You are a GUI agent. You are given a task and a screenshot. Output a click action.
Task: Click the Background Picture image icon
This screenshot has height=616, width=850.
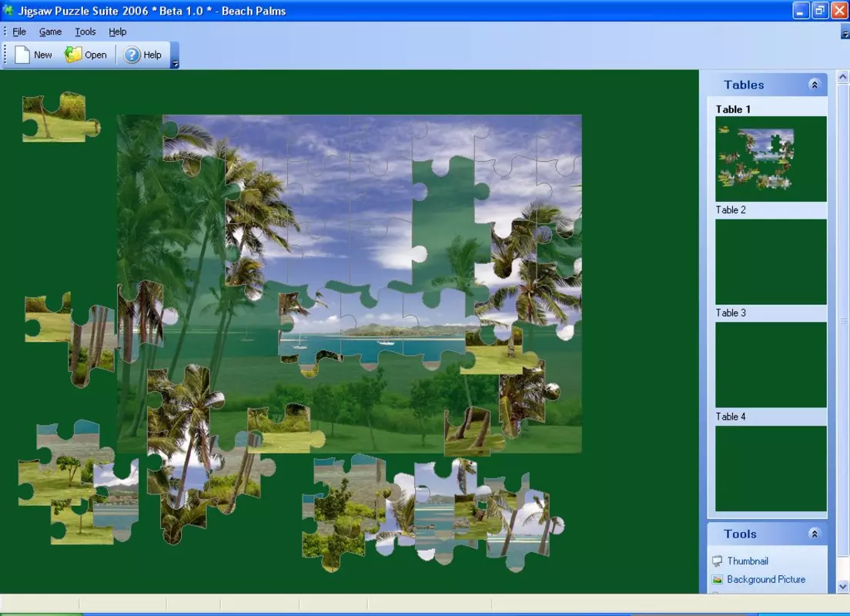(x=718, y=579)
